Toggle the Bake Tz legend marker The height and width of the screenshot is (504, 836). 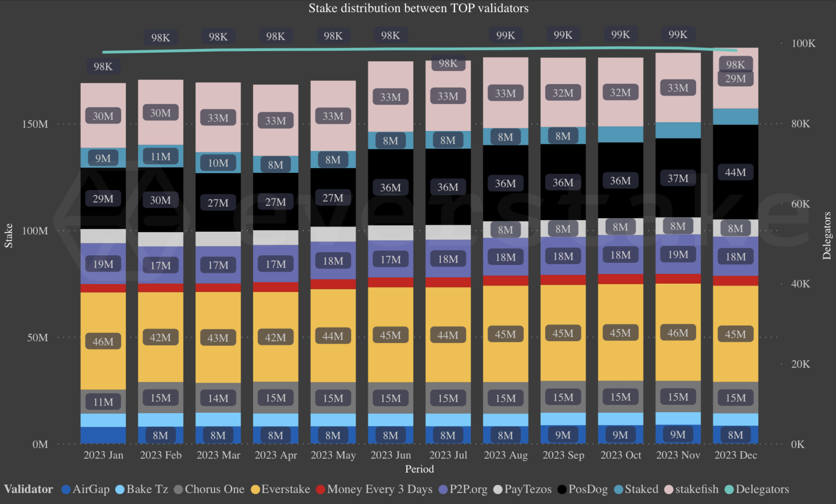point(120,489)
